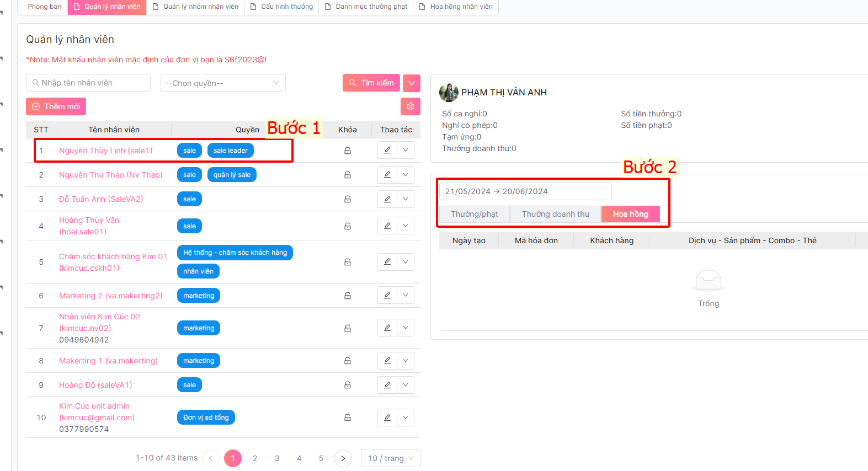Click edit pencil for Nguyễn Thùy Linh
868x471 pixels.
pyautogui.click(x=387, y=151)
